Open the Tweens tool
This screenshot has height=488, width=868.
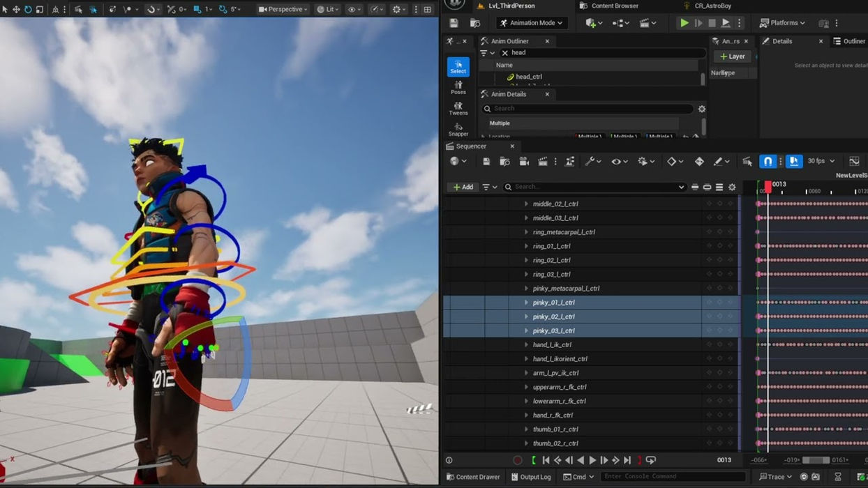(x=458, y=109)
